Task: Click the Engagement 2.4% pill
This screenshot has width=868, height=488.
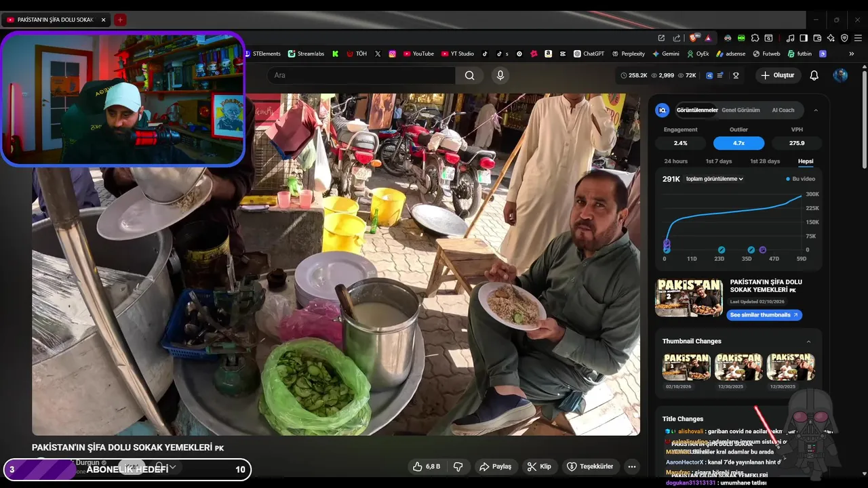Action: 680,143
